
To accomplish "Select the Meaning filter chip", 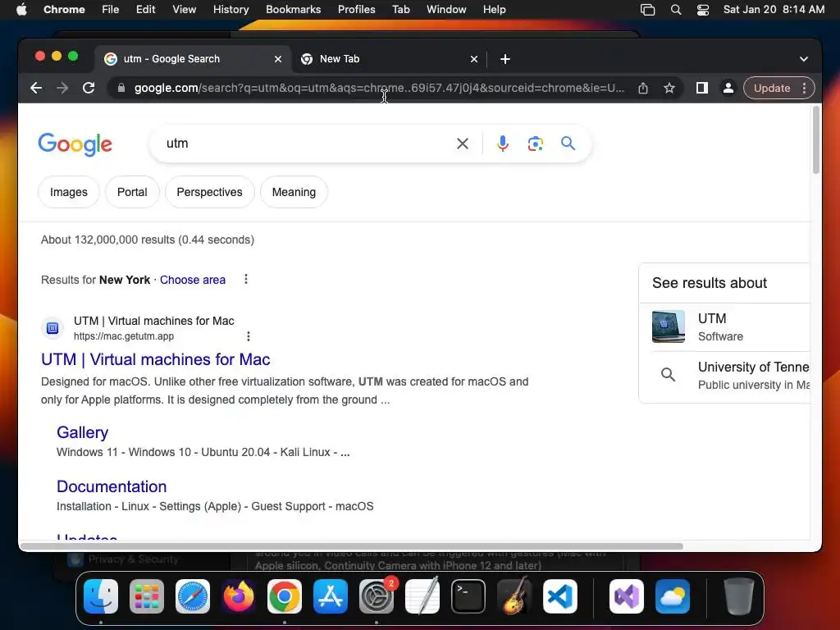I will 294,192.
